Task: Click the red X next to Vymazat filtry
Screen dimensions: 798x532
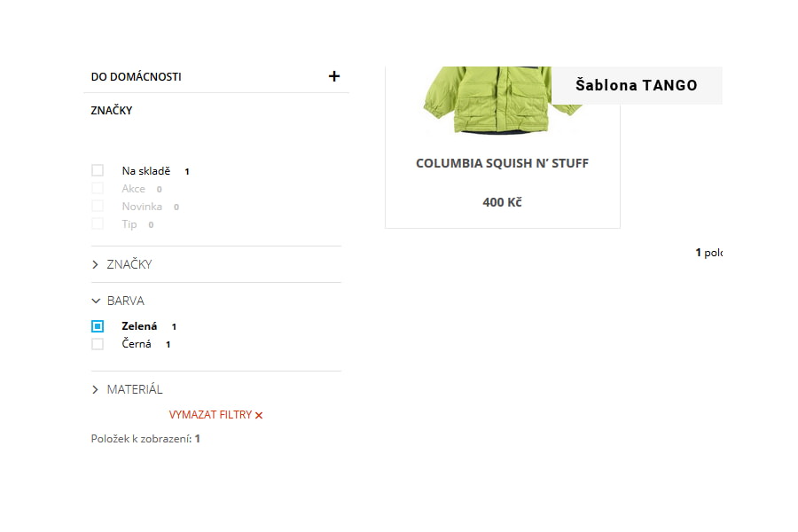Action: (259, 416)
